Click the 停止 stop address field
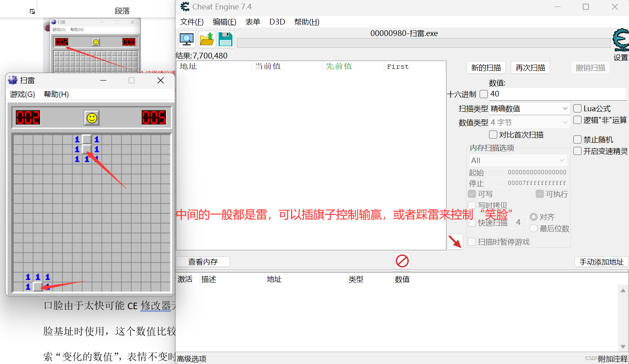Image resolution: width=629 pixels, height=364 pixels. click(x=527, y=183)
